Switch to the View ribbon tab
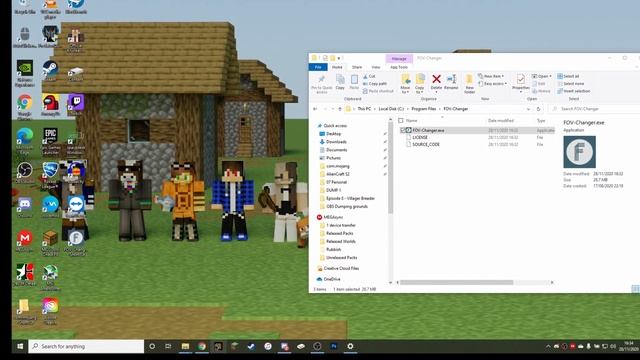This screenshot has height=360, width=640. point(376,67)
